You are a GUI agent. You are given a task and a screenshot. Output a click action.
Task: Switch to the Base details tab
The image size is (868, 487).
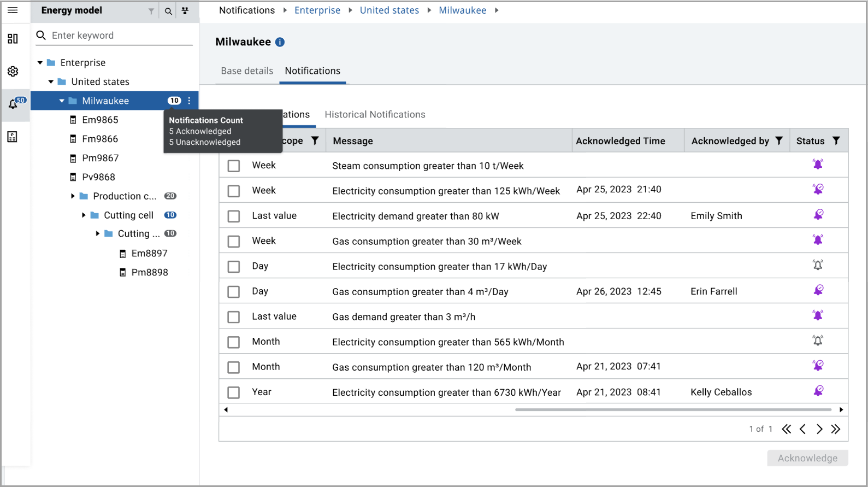pos(247,71)
